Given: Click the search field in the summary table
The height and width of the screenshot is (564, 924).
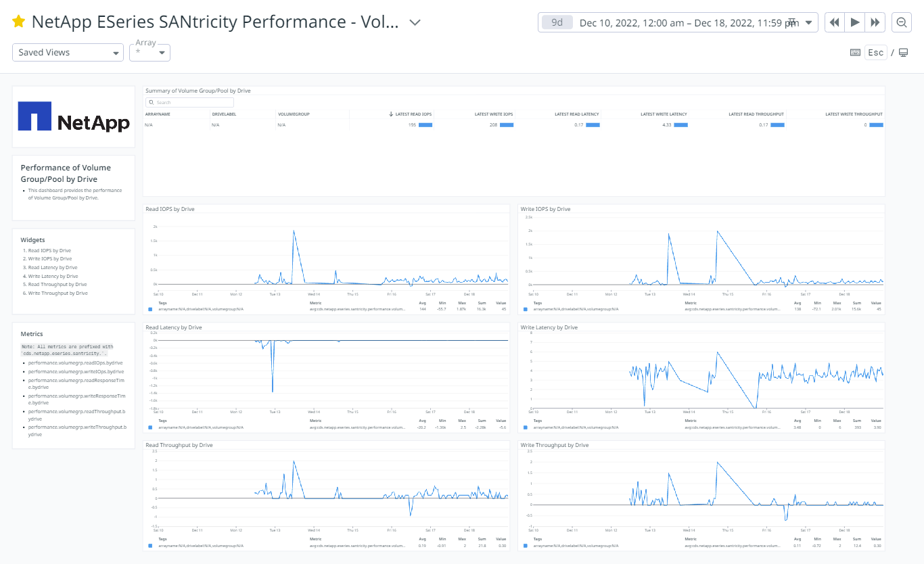Looking at the screenshot, I should [x=189, y=101].
